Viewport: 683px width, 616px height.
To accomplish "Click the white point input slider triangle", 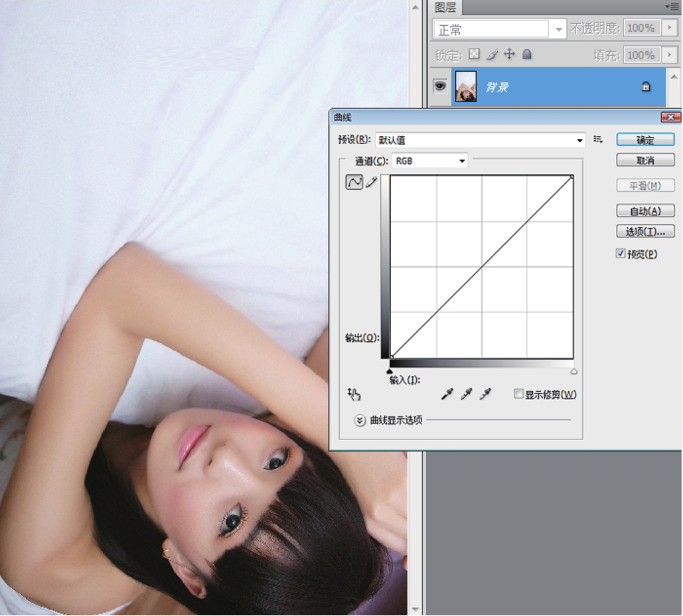I will 574,372.
